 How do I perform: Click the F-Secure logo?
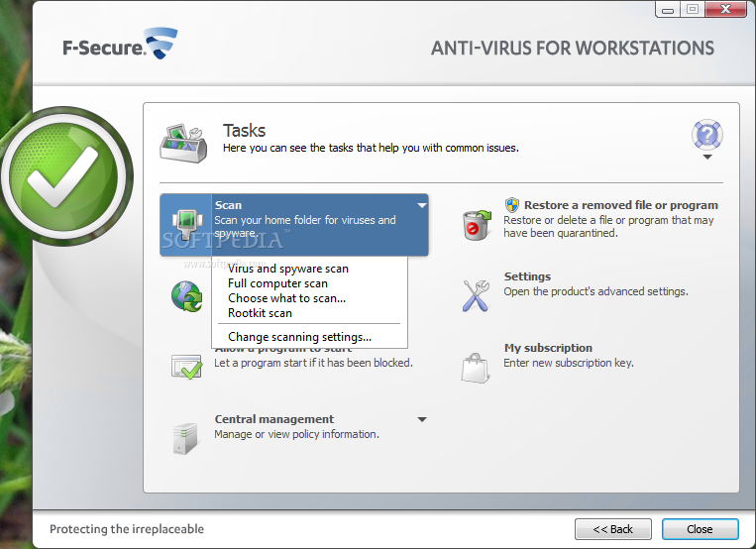click(120, 44)
